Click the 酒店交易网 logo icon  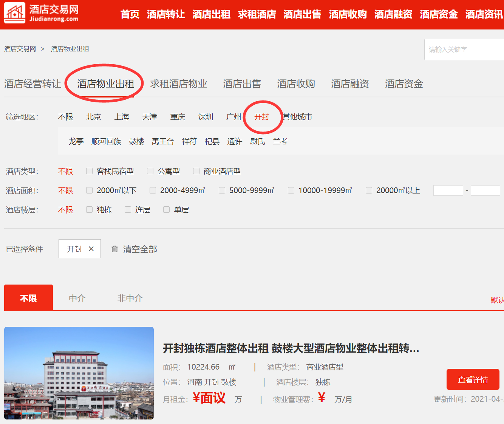[15, 13]
